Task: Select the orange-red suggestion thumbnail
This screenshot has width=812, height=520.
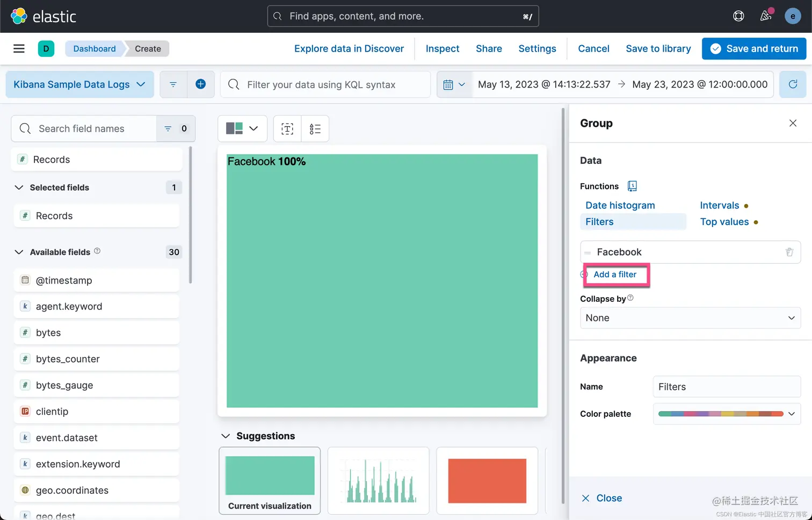Action: coord(487,481)
